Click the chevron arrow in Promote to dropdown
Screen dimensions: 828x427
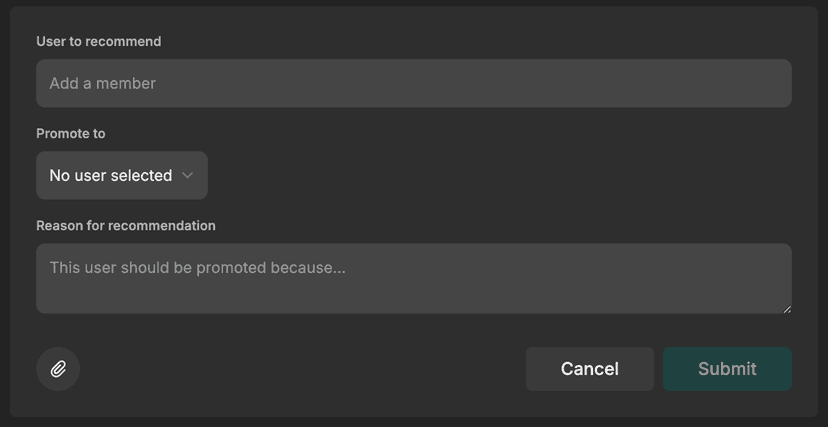point(188,175)
